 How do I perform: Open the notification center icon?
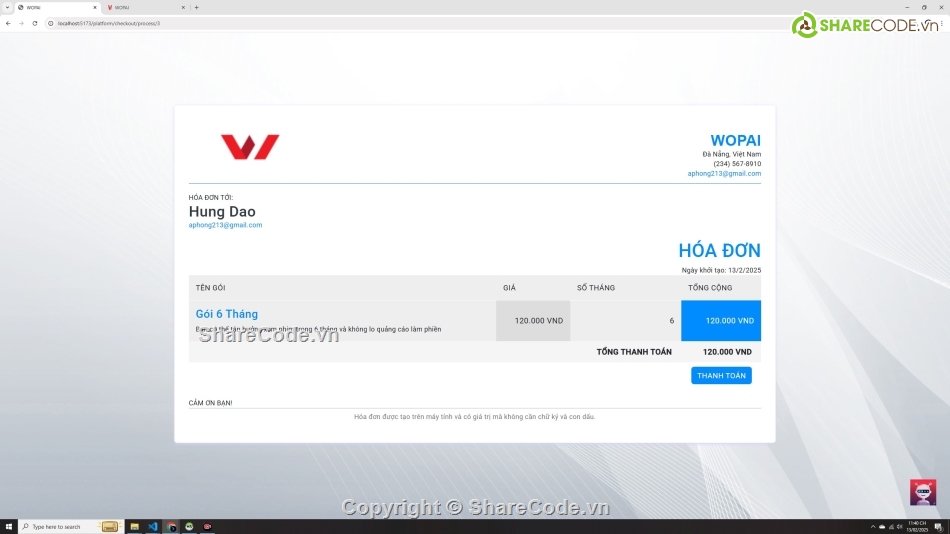coord(938,527)
